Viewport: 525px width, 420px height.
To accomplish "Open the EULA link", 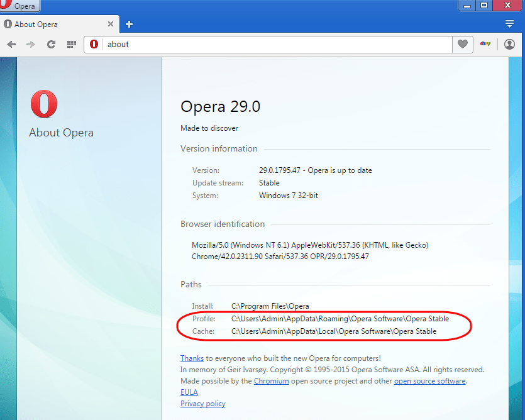I will click(189, 392).
